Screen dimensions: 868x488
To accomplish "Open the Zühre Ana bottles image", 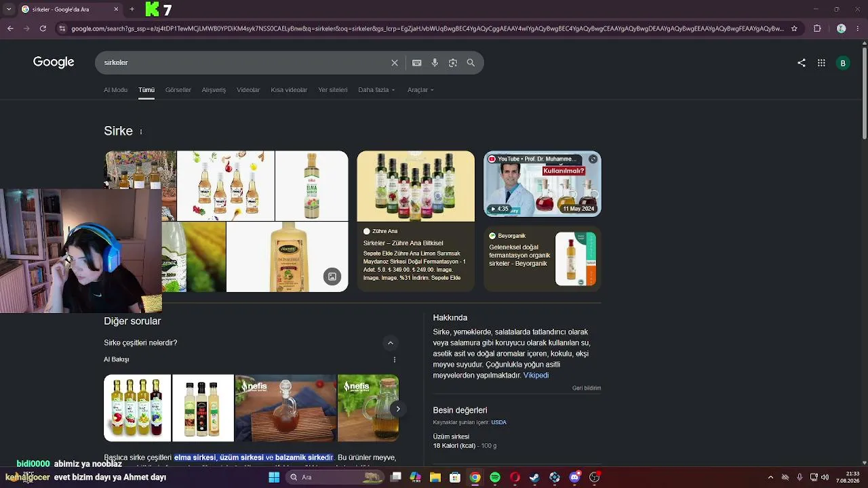I will click(x=416, y=186).
